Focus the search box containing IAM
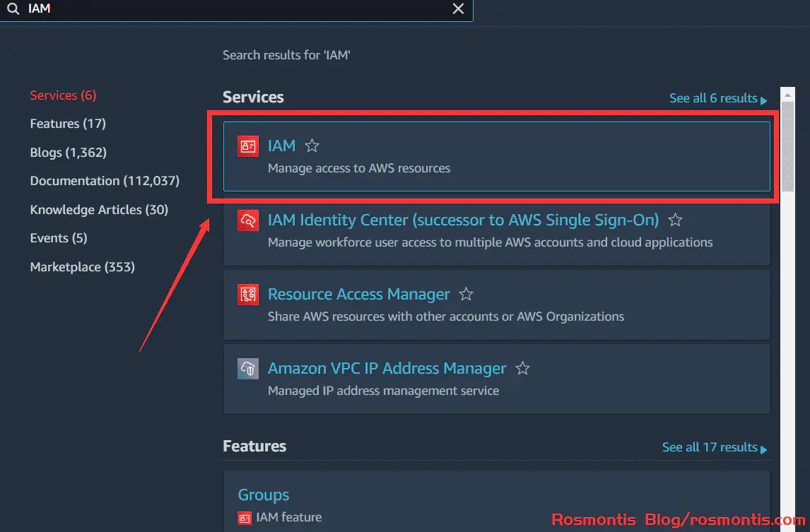 click(x=237, y=8)
